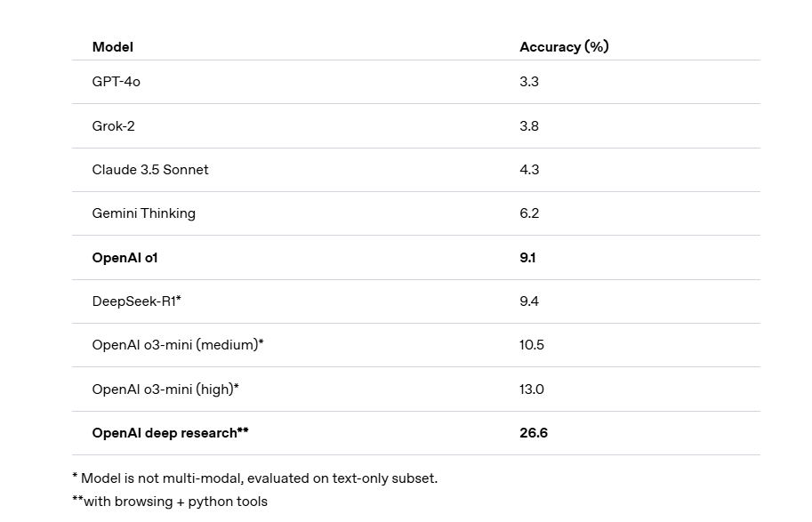Click the OpenAI o3-mini (high) model name

click(x=165, y=389)
